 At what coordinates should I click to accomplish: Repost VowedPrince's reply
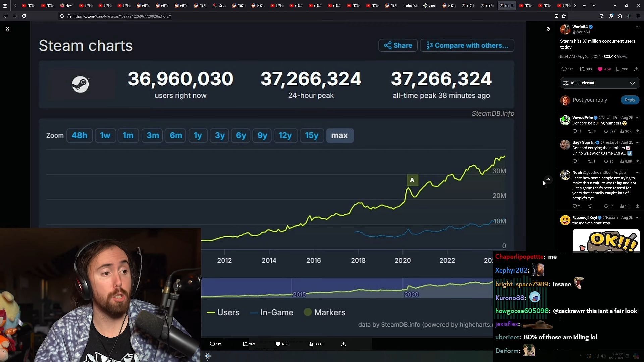(590, 131)
